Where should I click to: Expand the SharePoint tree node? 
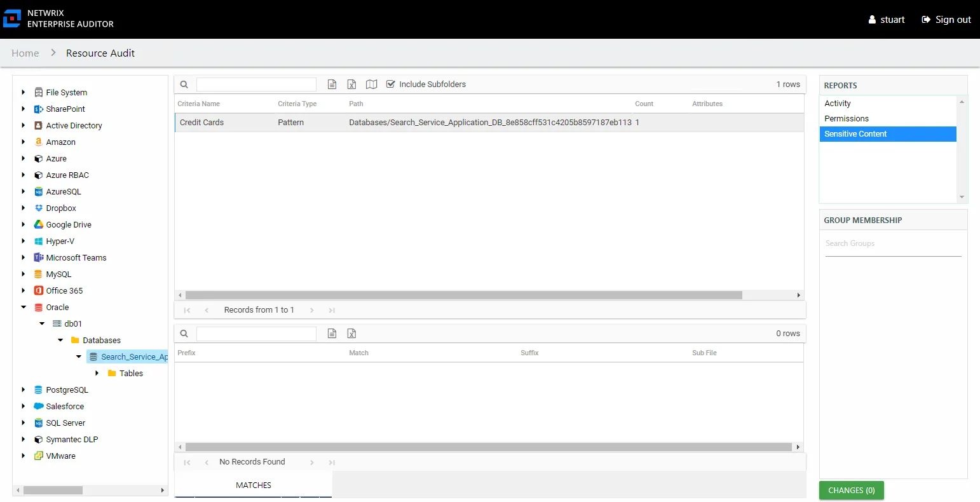coord(24,109)
